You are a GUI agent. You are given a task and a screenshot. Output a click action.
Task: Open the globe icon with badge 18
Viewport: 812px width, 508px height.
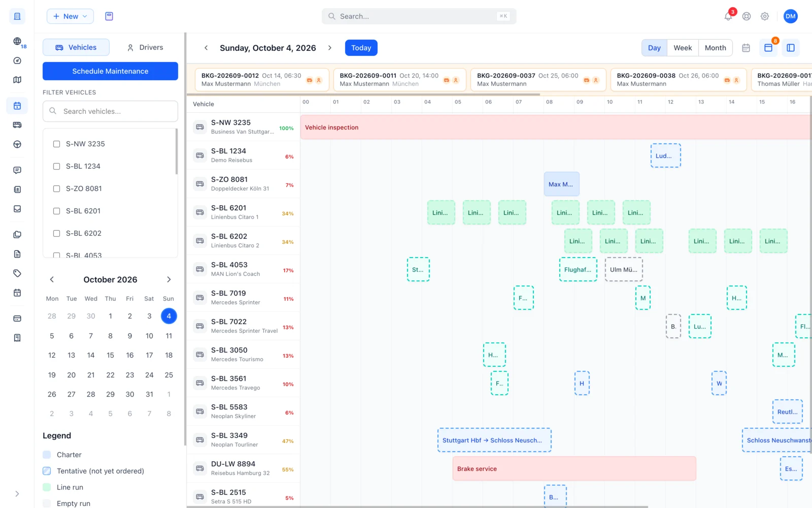[x=17, y=41]
